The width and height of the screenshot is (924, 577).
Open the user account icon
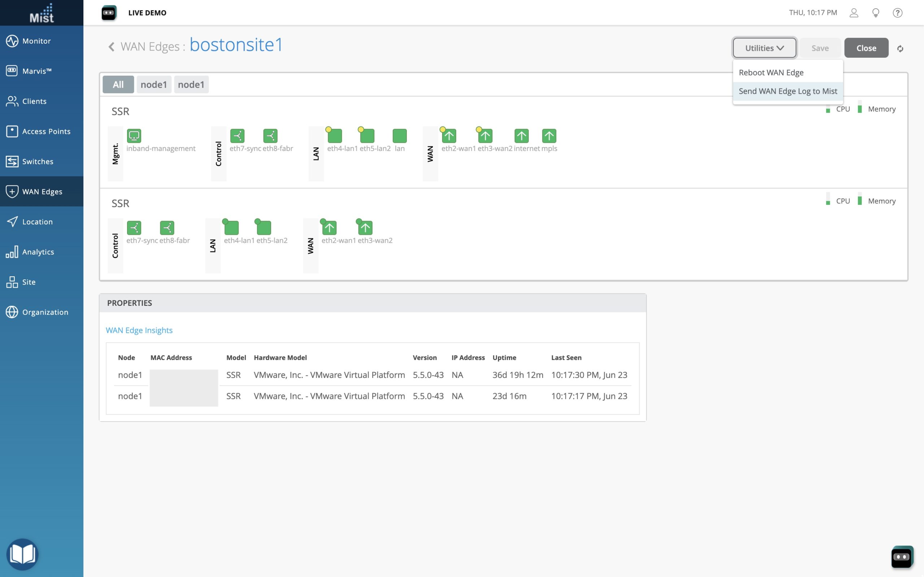[854, 13]
